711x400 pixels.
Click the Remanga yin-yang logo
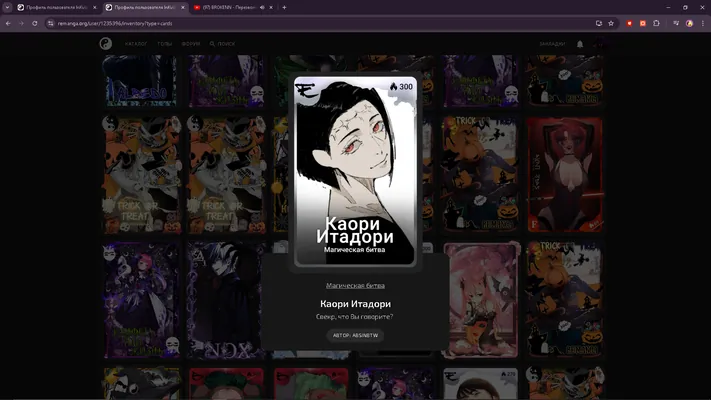tap(106, 44)
